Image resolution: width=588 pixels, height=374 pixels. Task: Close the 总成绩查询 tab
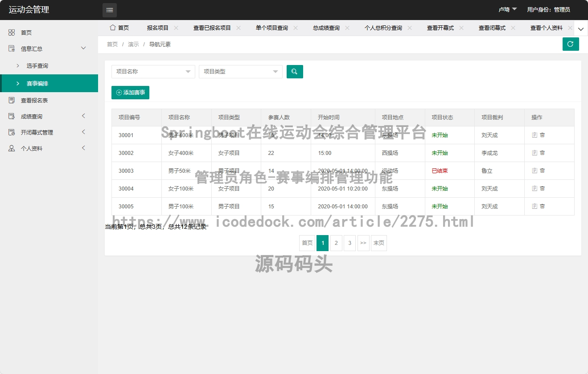pyautogui.click(x=347, y=28)
